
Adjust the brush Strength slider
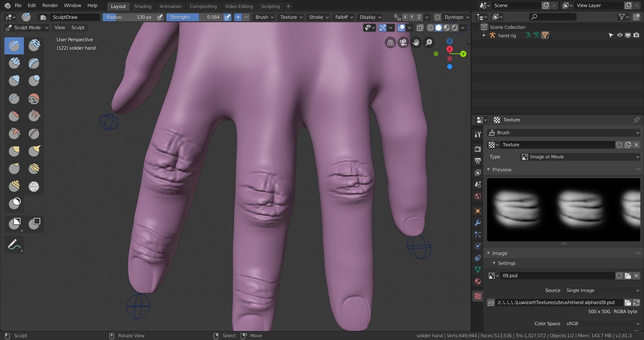click(x=195, y=17)
